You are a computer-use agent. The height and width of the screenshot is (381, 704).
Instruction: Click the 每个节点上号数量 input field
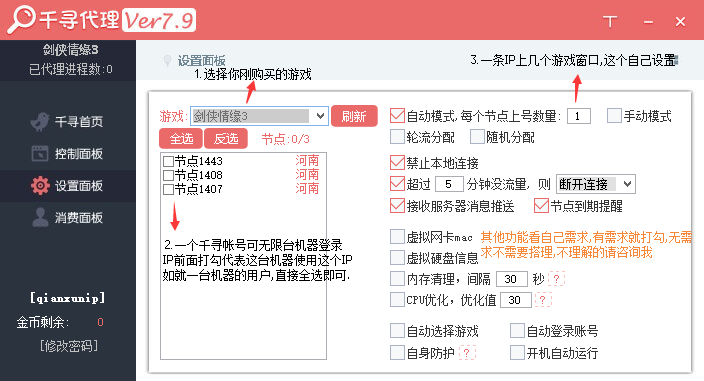click(578, 116)
